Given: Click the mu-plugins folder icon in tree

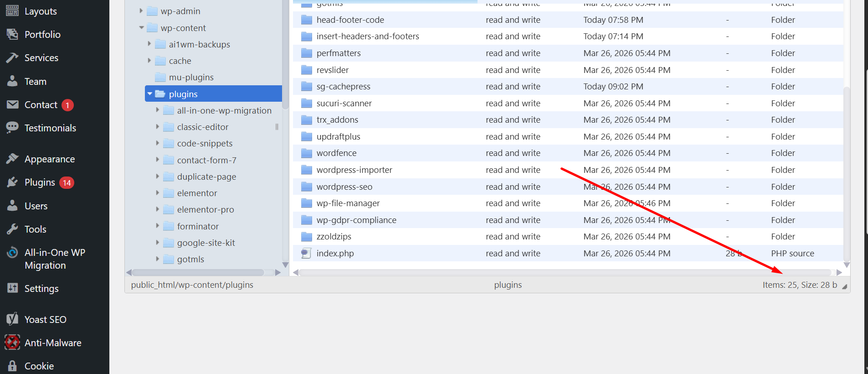Looking at the screenshot, I should pyautogui.click(x=160, y=77).
